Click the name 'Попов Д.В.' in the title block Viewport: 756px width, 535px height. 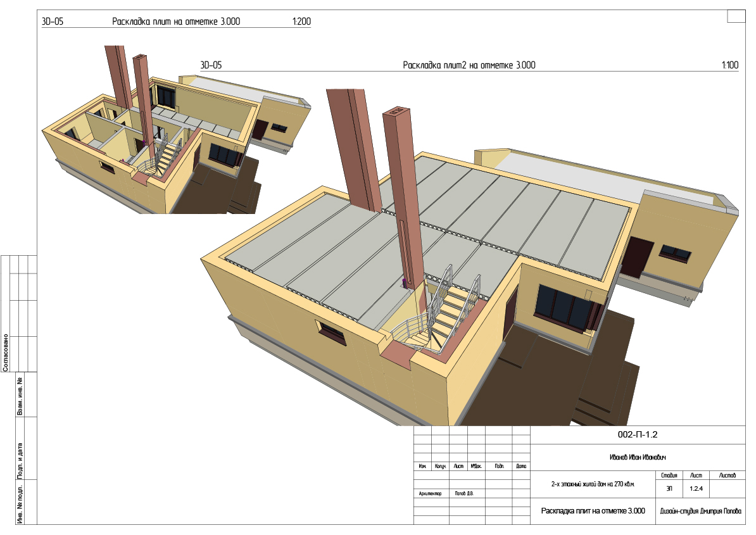click(x=464, y=494)
